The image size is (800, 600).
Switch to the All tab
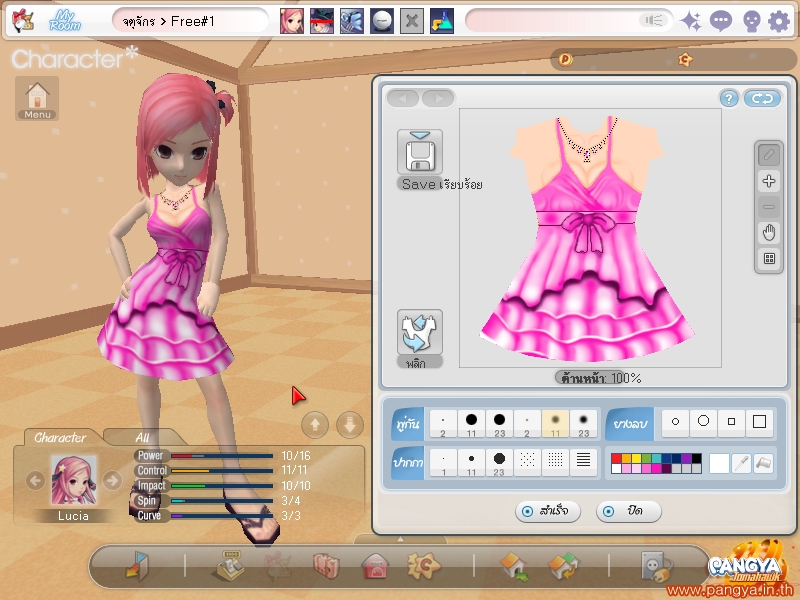(x=142, y=437)
